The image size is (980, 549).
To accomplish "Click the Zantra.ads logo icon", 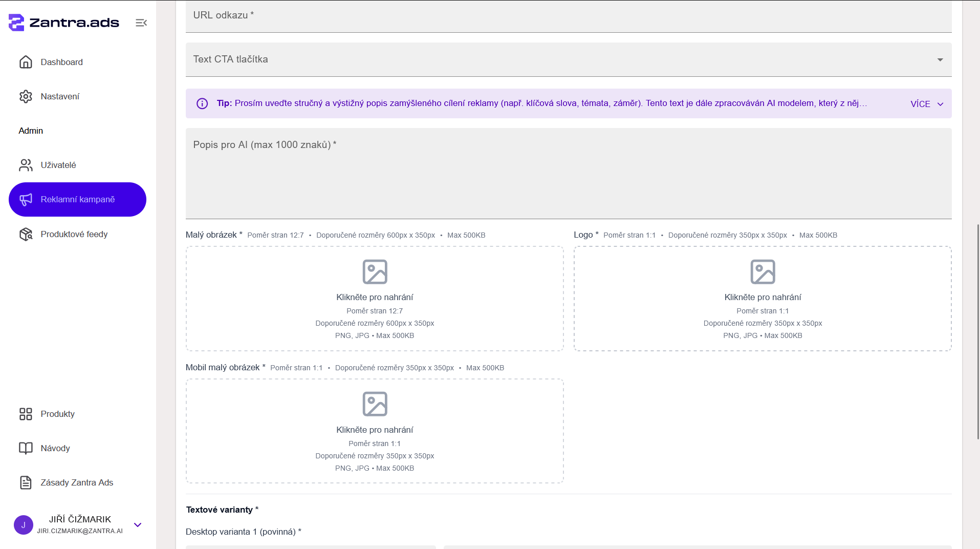I will 16,23.
